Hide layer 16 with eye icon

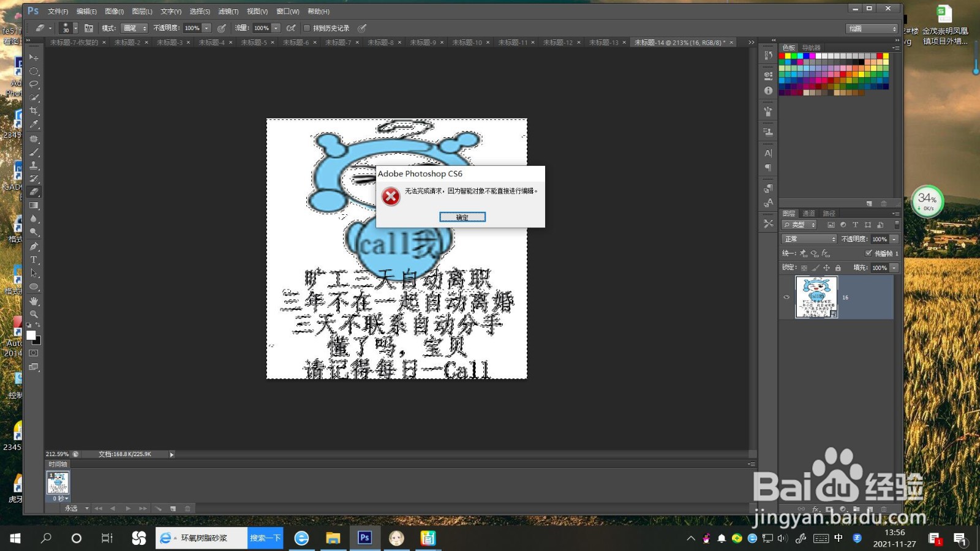[786, 298]
